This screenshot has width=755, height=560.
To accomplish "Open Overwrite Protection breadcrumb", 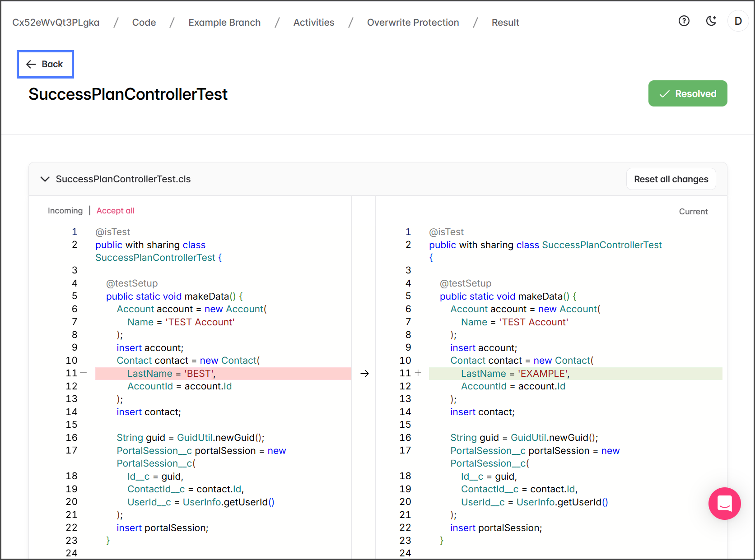I will [x=413, y=23].
